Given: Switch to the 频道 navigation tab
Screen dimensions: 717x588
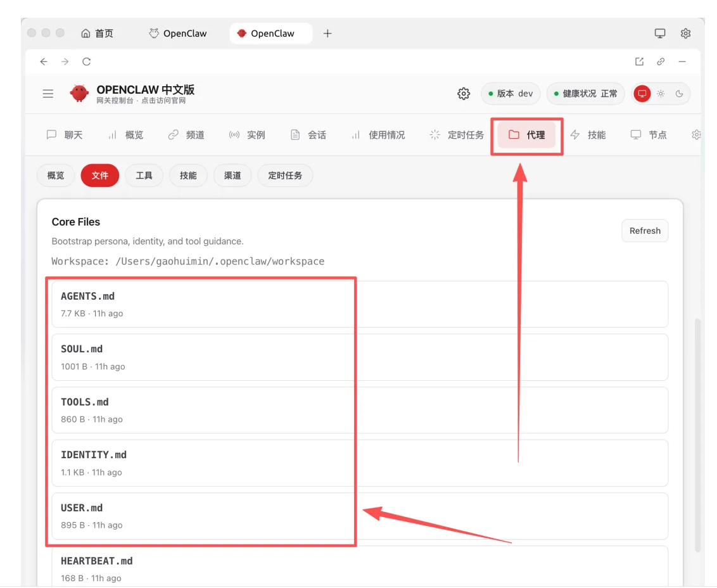Looking at the screenshot, I should [x=186, y=135].
